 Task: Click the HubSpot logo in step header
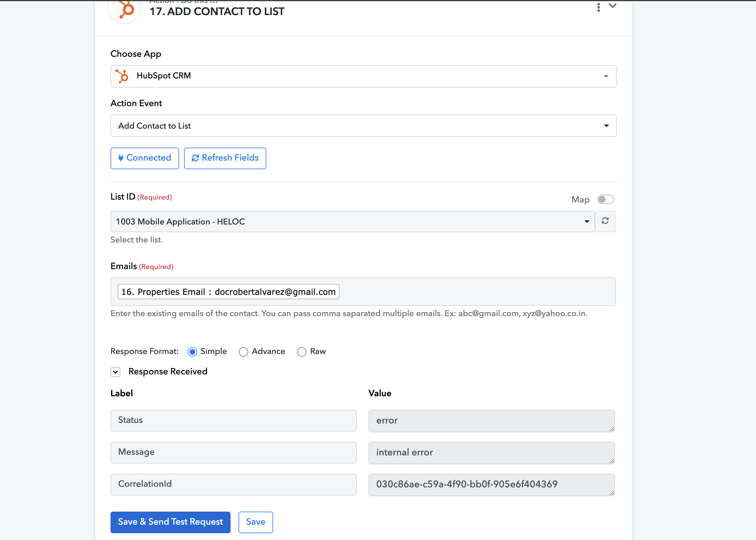tap(124, 10)
